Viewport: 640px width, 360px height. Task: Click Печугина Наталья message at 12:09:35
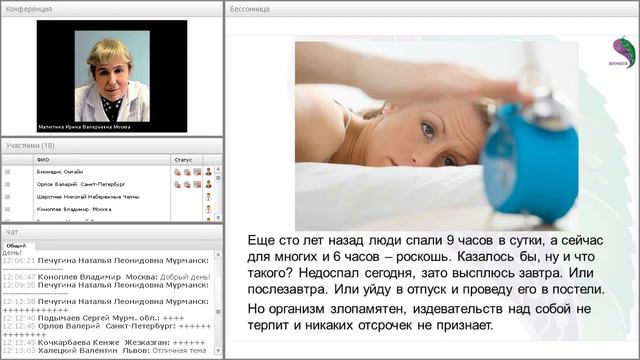point(106,289)
